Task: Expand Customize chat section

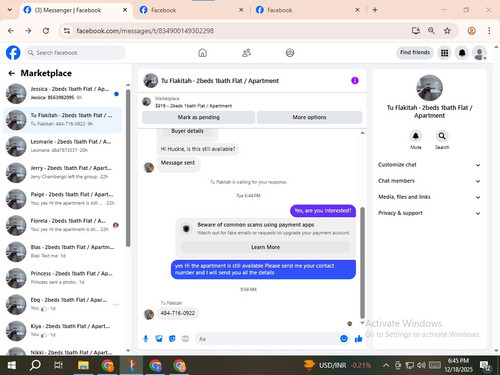Action: 429,165
